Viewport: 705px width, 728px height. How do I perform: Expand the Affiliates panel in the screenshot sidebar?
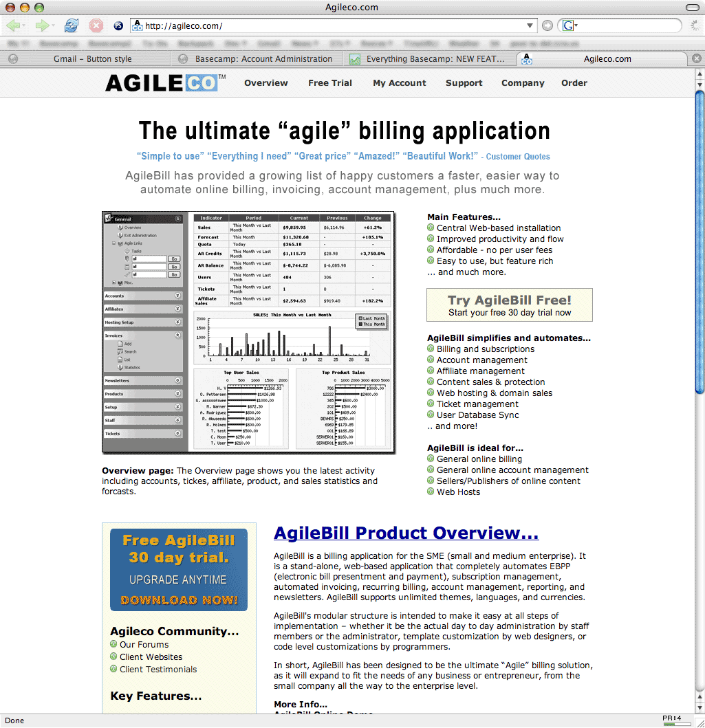click(x=178, y=309)
